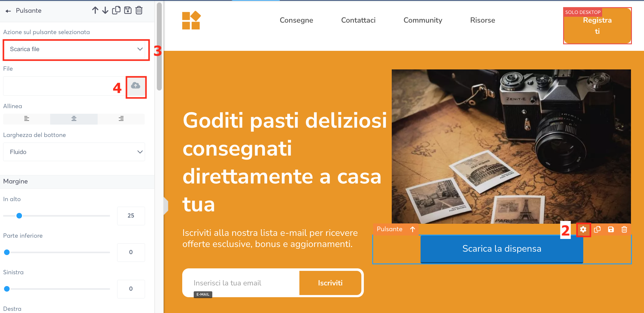
Task: Upload a file with the cloud icon
Action: pos(136,86)
